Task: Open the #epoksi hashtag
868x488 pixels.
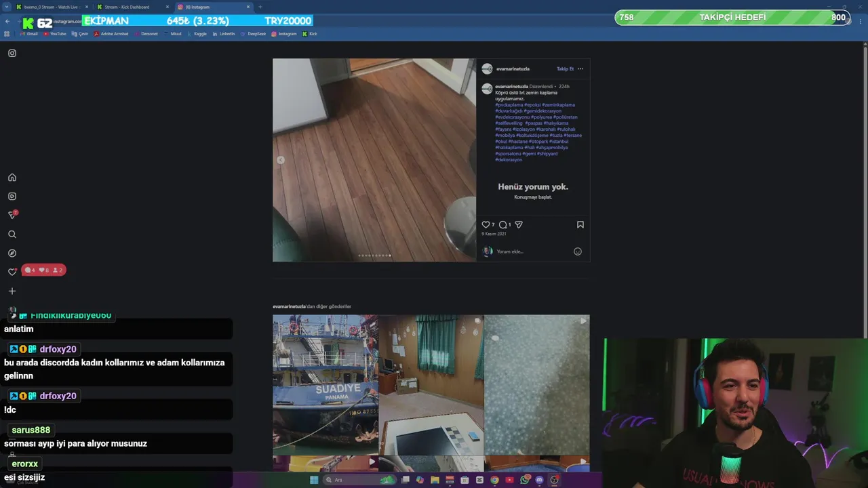Action: 532,105
